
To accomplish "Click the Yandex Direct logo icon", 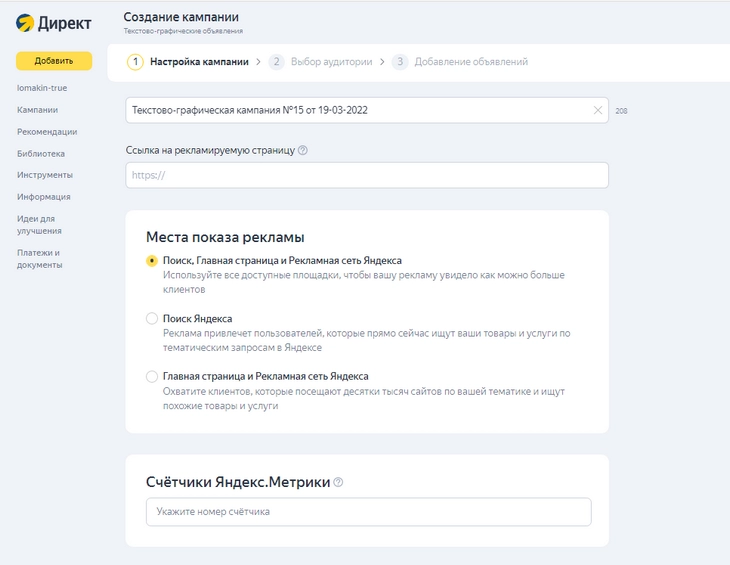I will click(x=25, y=22).
